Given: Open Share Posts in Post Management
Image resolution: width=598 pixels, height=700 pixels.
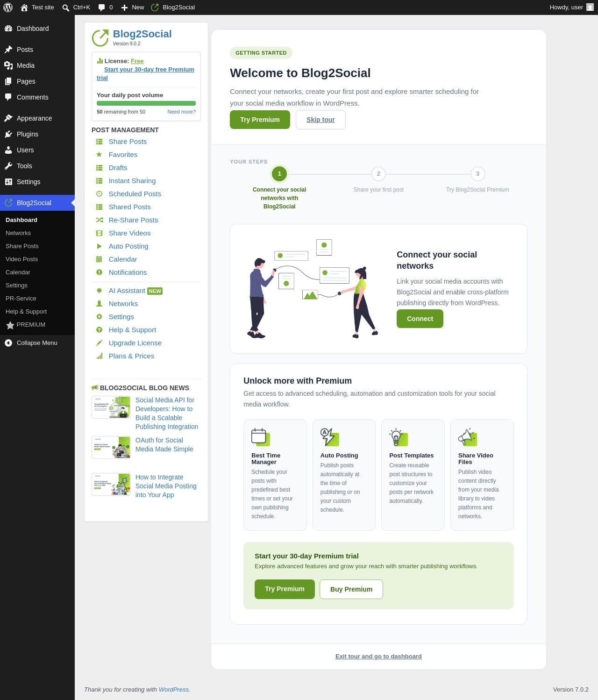Looking at the screenshot, I should (128, 142).
